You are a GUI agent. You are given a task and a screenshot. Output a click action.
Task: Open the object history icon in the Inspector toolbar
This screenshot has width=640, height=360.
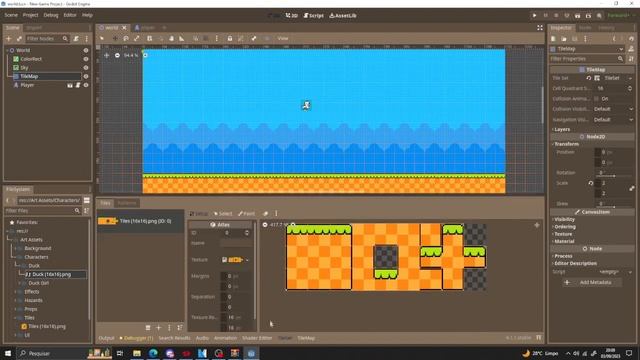pos(631,39)
